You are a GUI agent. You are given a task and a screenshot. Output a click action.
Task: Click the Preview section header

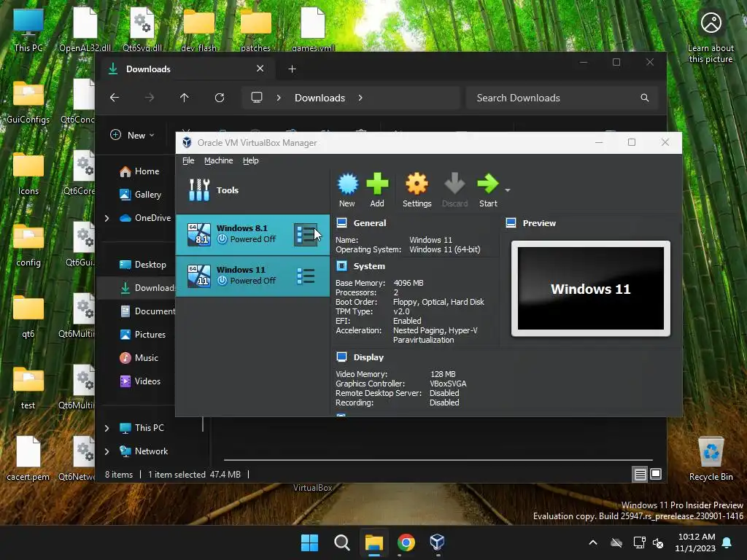(539, 223)
